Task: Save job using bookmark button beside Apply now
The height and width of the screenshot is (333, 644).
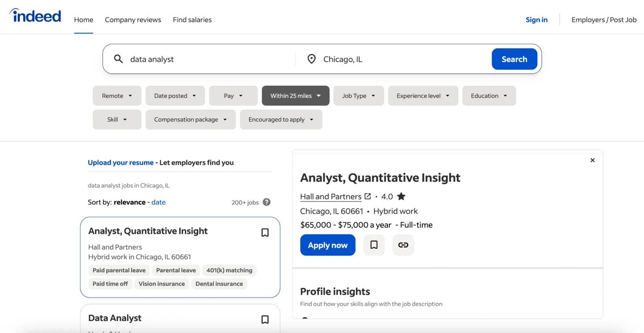Action: coord(374,245)
